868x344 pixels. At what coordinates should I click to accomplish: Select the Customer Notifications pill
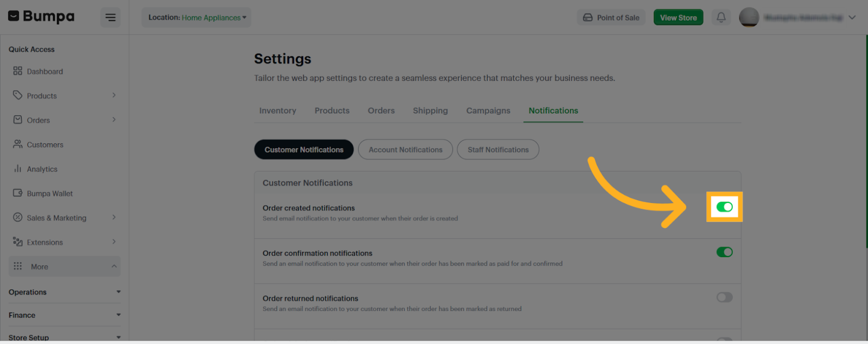[304, 150]
